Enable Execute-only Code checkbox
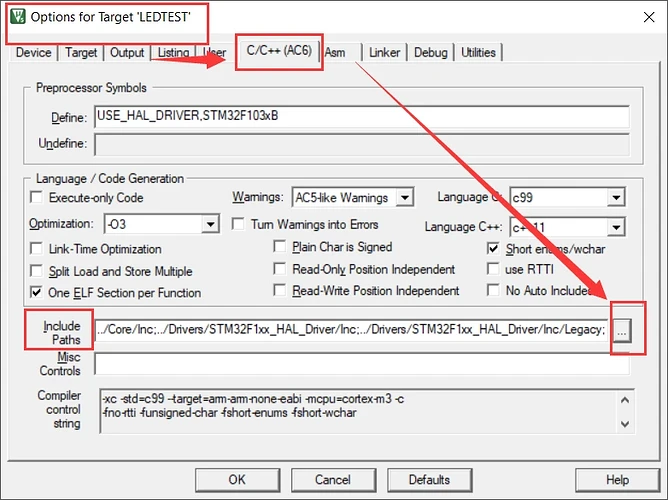The image size is (668, 500). 38,198
